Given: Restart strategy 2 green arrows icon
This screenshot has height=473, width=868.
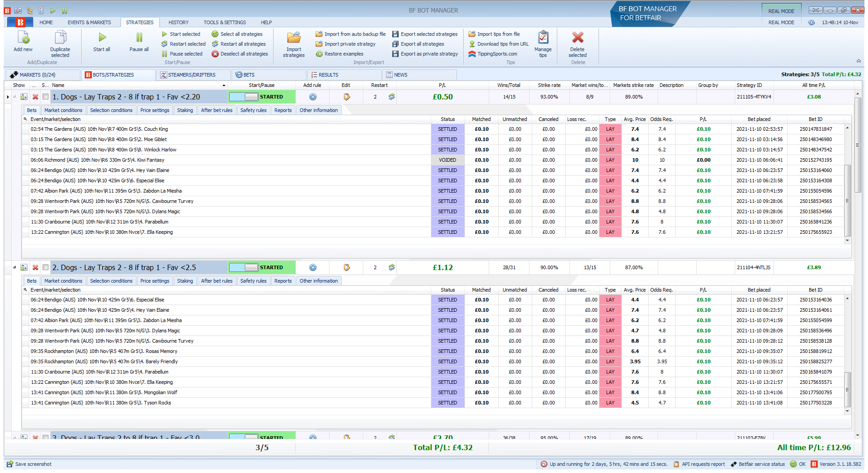Looking at the screenshot, I should [x=391, y=267].
